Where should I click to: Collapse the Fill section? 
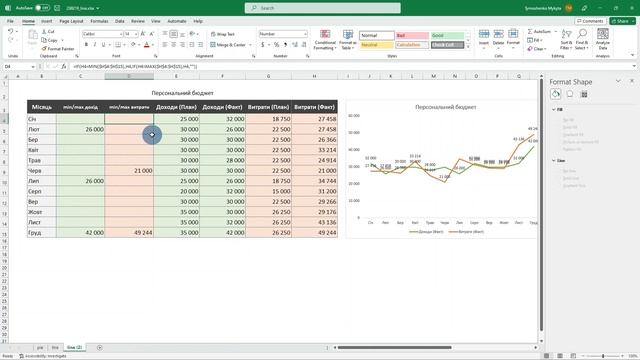click(x=554, y=109)
